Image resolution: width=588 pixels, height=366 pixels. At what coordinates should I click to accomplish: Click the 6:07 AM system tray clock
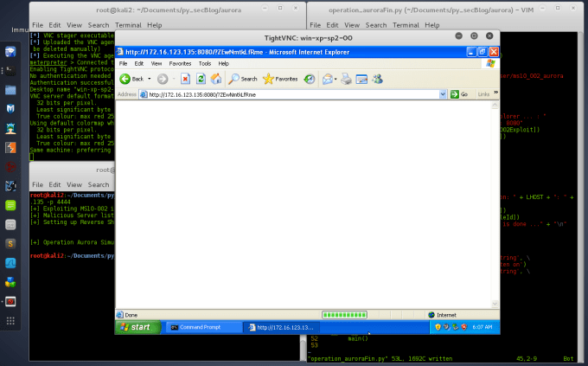tap(483, 327)
